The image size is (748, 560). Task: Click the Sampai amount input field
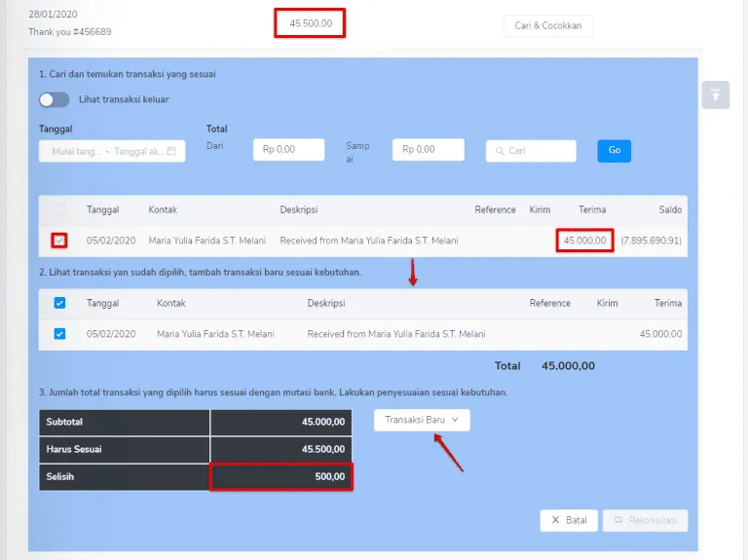427,150
